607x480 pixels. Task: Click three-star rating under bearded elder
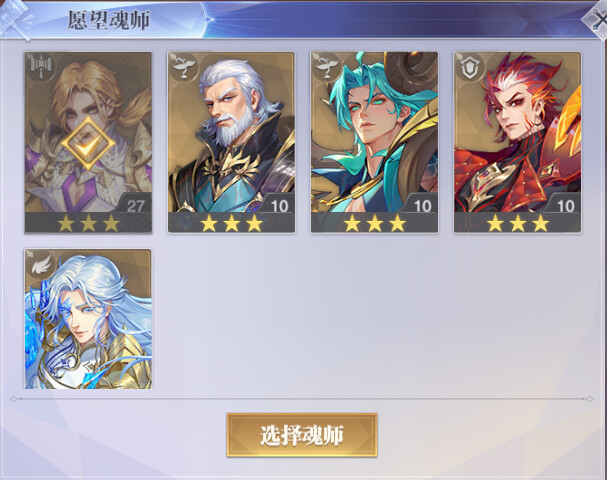(231, 223)
